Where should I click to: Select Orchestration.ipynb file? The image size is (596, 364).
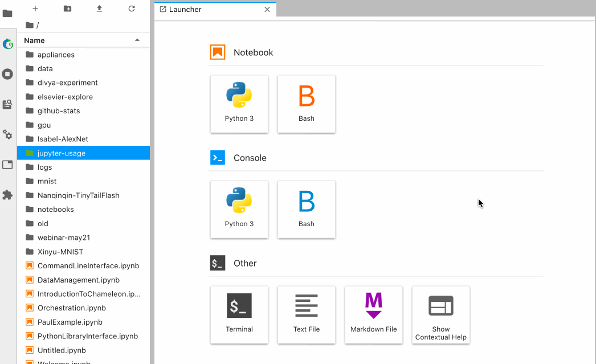(x=83, y=308)
